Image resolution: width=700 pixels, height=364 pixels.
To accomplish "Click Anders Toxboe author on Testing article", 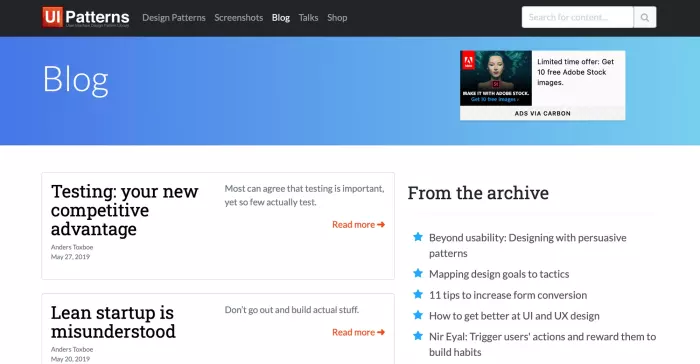I will pos(72,247).
